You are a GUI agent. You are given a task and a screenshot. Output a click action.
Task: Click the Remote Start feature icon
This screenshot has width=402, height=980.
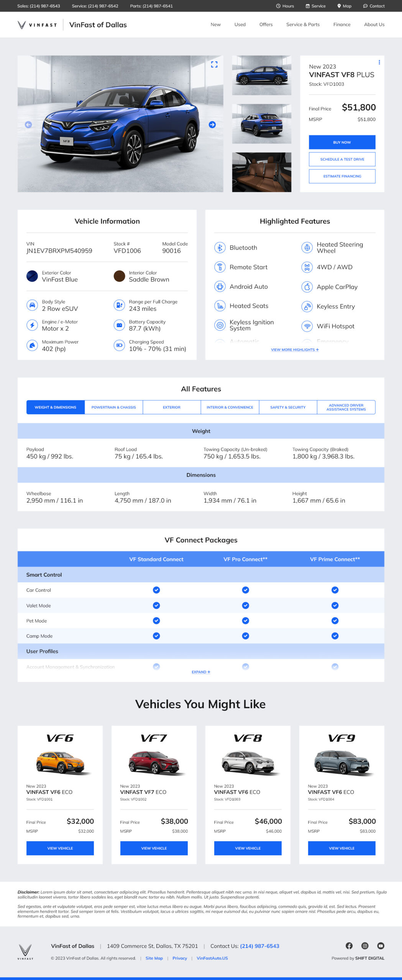tap(220, 267)
